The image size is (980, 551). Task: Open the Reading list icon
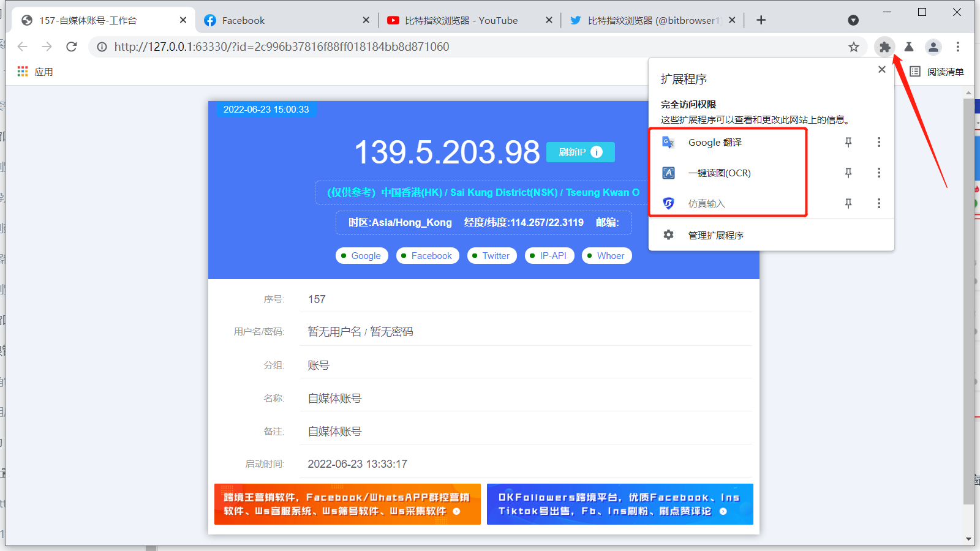pyautogui.click(x=915, y=72)
